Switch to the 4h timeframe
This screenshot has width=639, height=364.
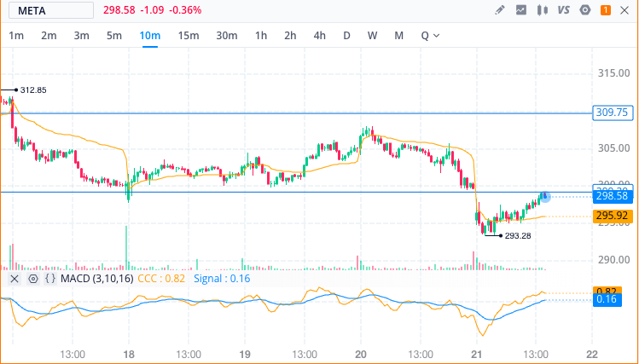click(319, 36)
